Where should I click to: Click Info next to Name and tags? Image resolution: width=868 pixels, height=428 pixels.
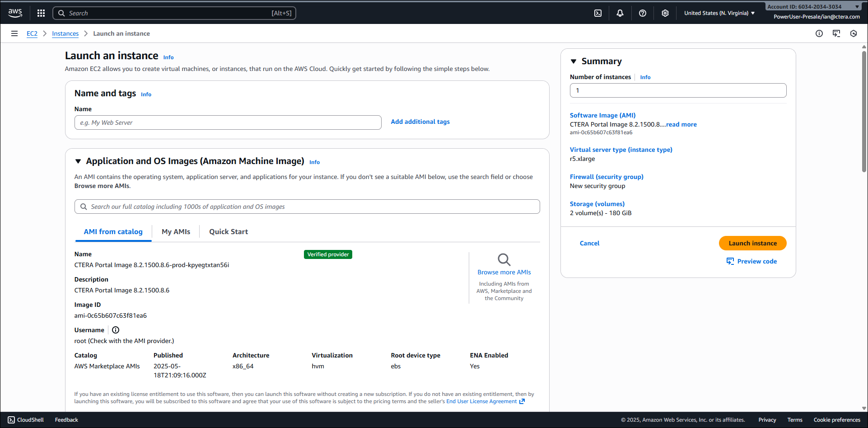[x=146, y=94]
